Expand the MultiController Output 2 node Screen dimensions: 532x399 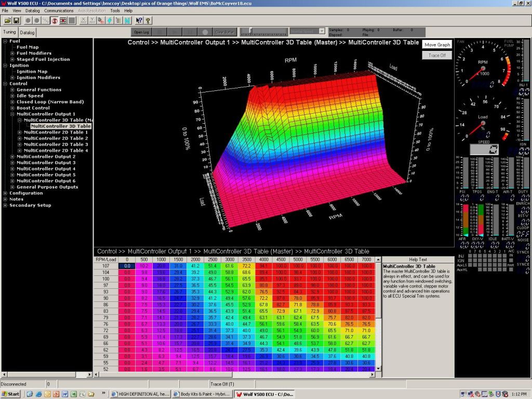[12, 156]
